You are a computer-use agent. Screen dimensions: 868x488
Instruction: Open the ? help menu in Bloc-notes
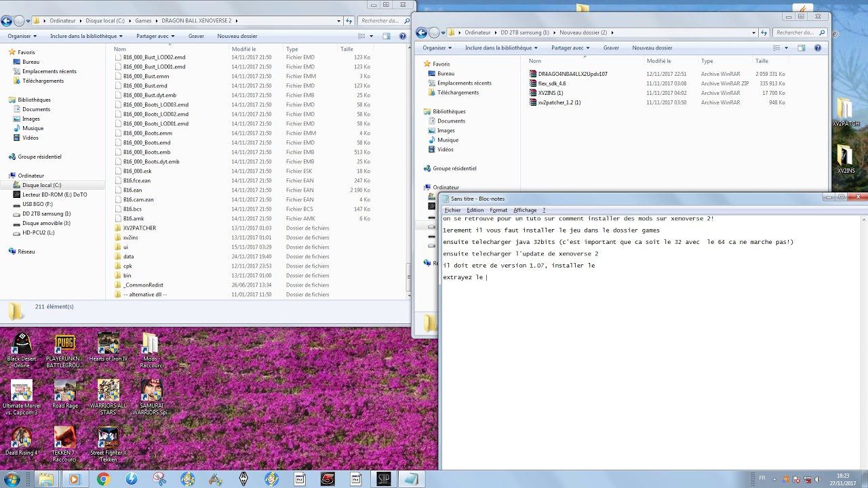[544, 210]
